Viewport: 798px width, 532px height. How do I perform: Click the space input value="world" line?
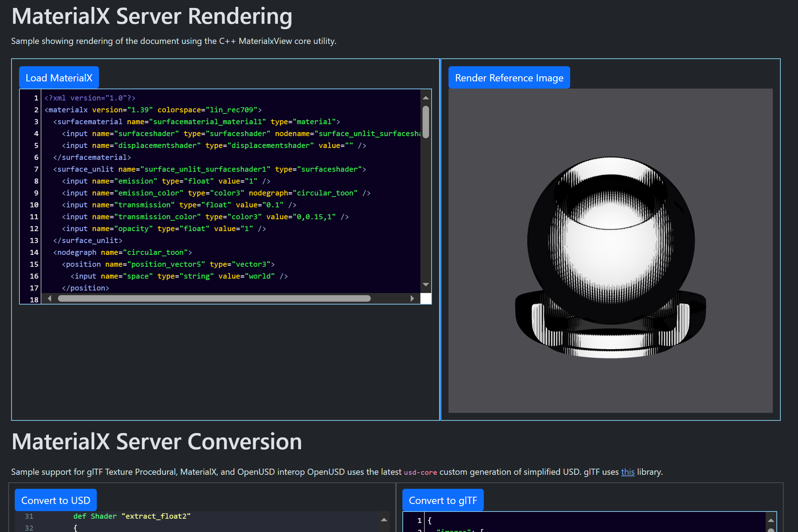[179, 276]
